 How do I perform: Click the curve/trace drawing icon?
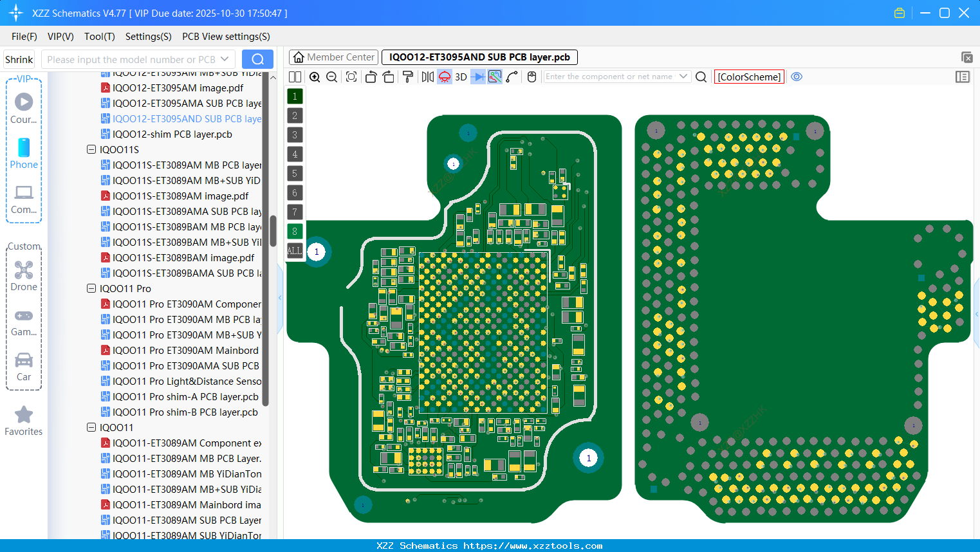[x=513, y=77]
